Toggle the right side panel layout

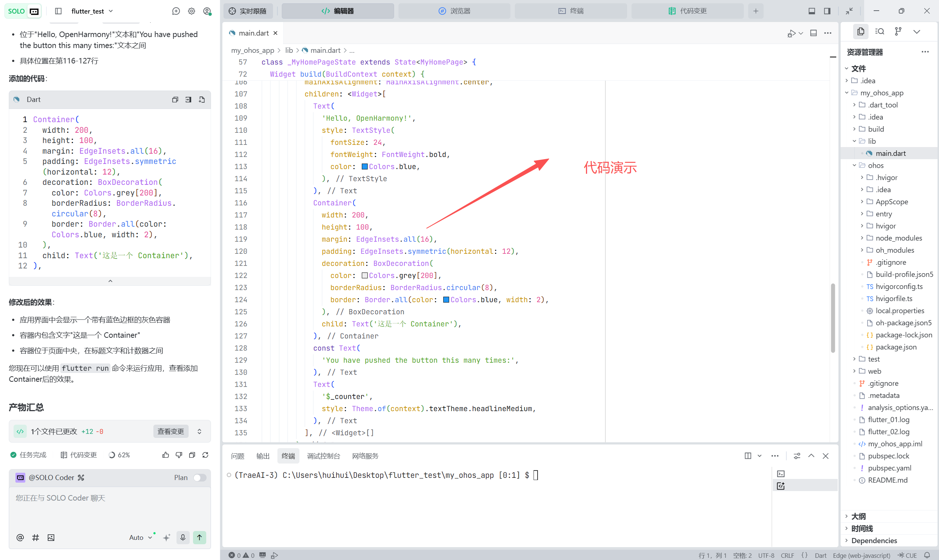click(x=827, y=11)
